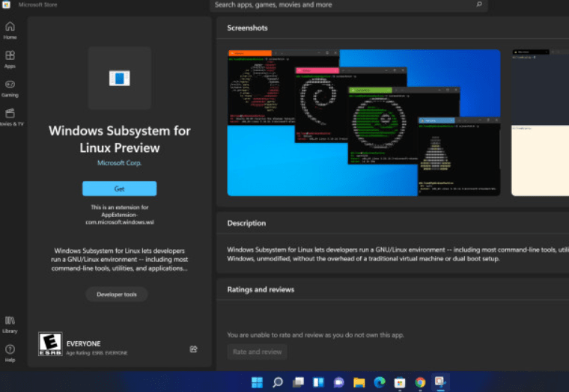
Task: Click the share icon beside ESRB rating
Action: coord(193,349)
